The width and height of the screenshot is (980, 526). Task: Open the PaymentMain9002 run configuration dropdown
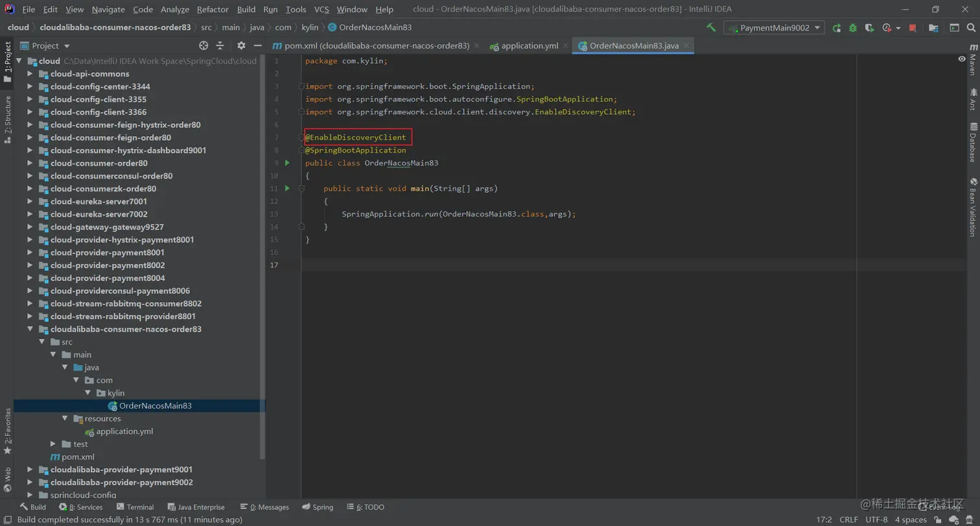coord(774,28)
